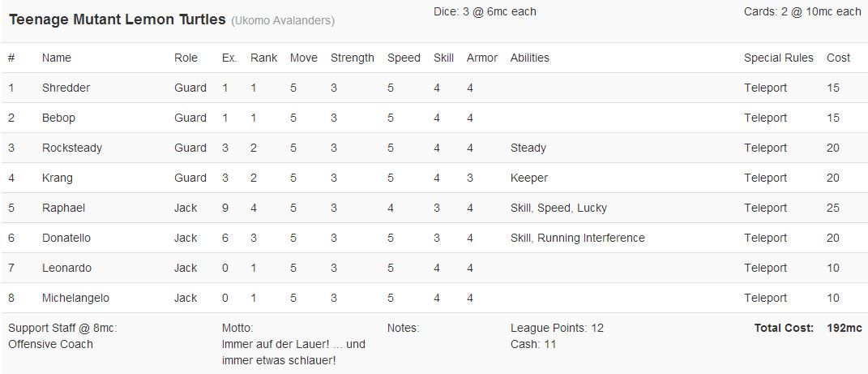
Task: Click the Role column header
Action: (x=186, y=58)
